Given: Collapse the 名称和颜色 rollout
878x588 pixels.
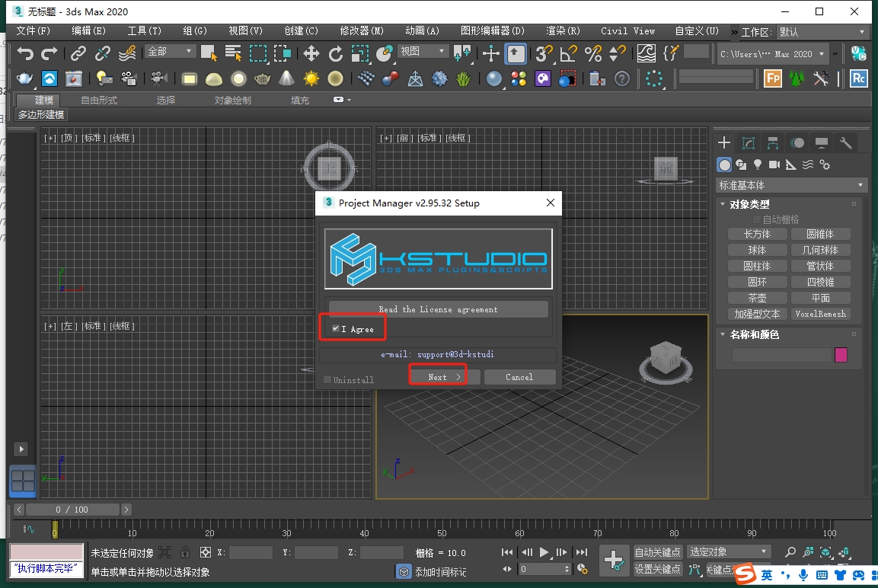Looking at the screenshot, I should click(723, 334).
